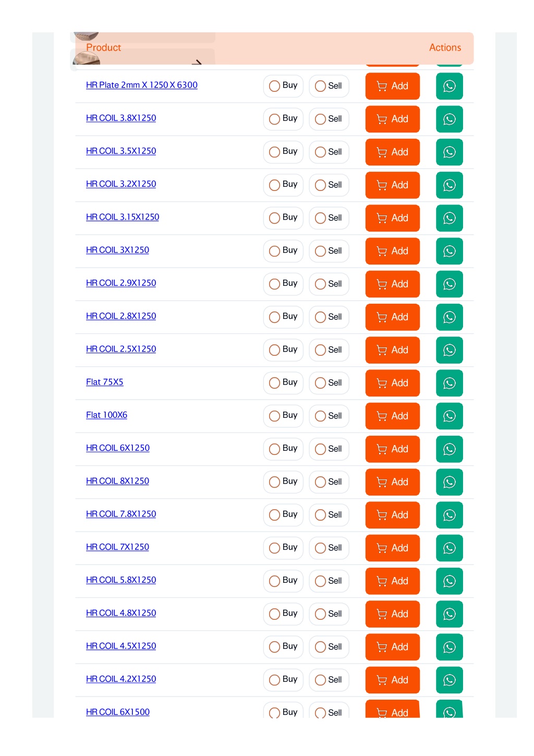Choose Buy option for Flat 100X6

point(283,416)
